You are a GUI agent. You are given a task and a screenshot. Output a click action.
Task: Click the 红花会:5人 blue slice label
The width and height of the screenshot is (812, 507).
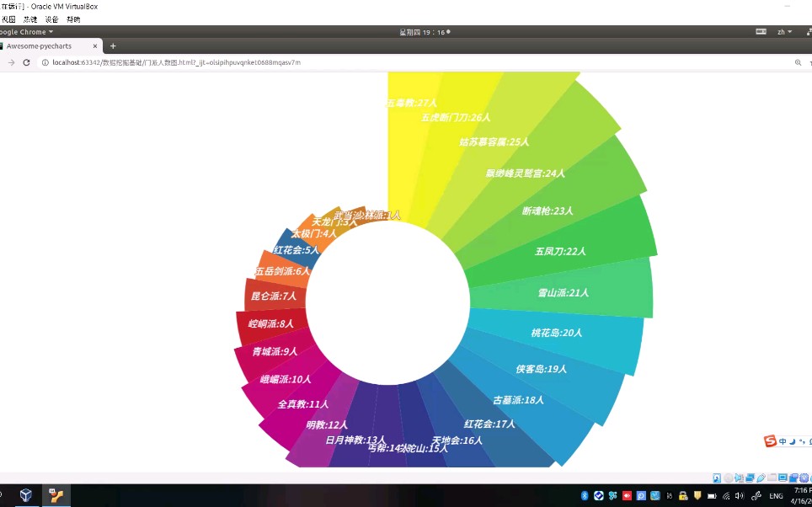pos(296,250)
